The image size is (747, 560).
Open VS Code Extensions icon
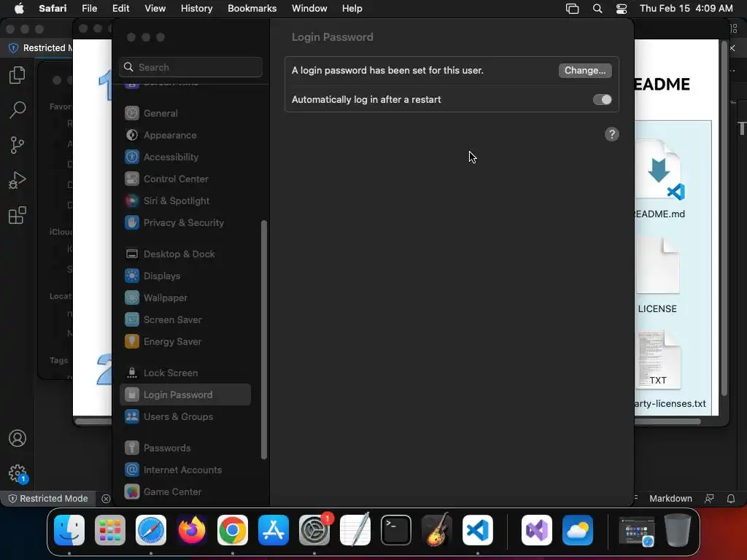18,215
